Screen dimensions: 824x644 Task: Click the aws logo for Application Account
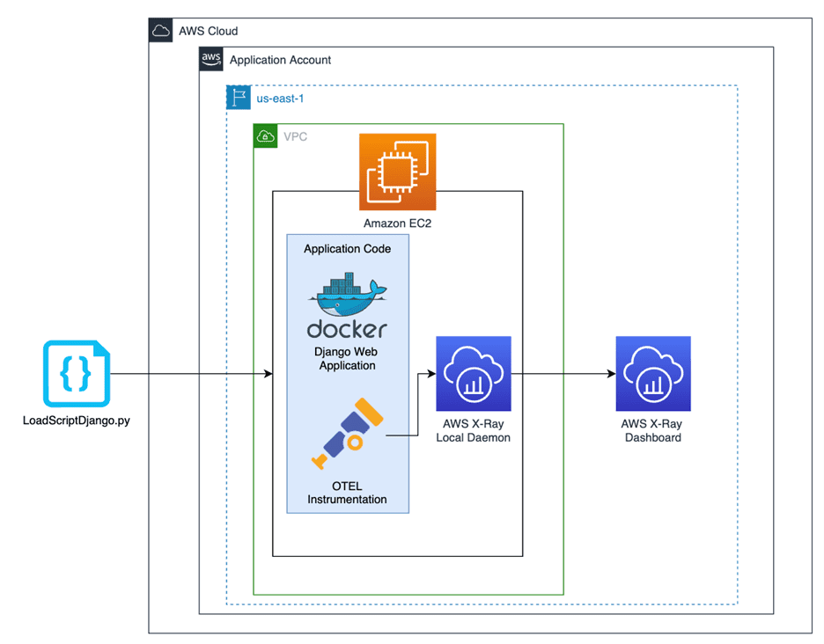pyautogui.click(x=211, y=59)
